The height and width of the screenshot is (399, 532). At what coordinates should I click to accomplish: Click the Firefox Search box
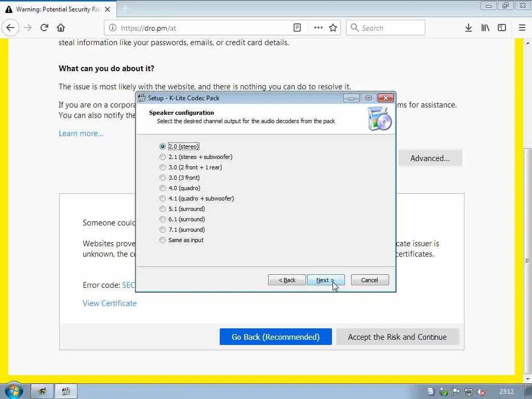pos(385,28)
